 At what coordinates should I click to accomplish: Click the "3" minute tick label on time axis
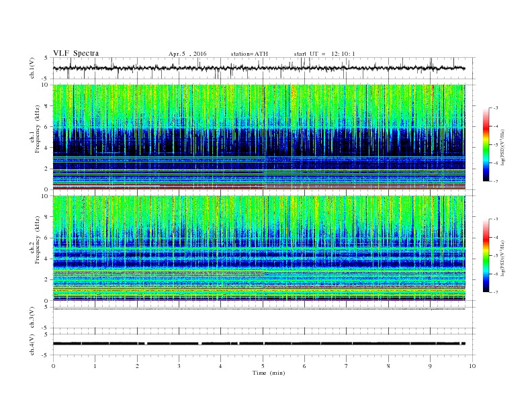179,366
